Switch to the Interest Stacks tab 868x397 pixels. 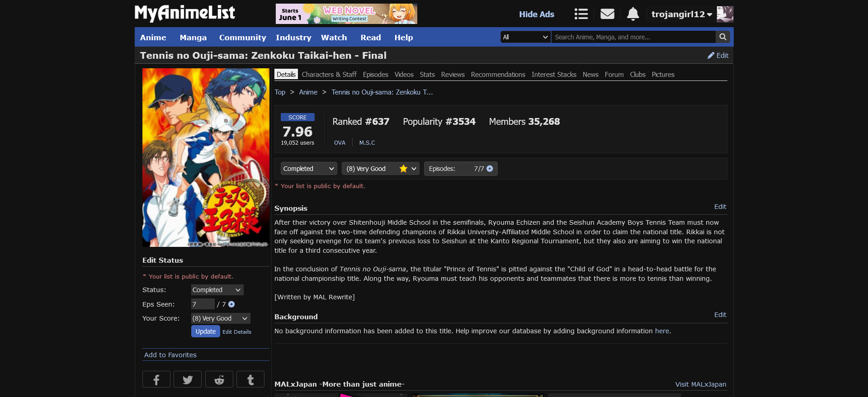554,75
